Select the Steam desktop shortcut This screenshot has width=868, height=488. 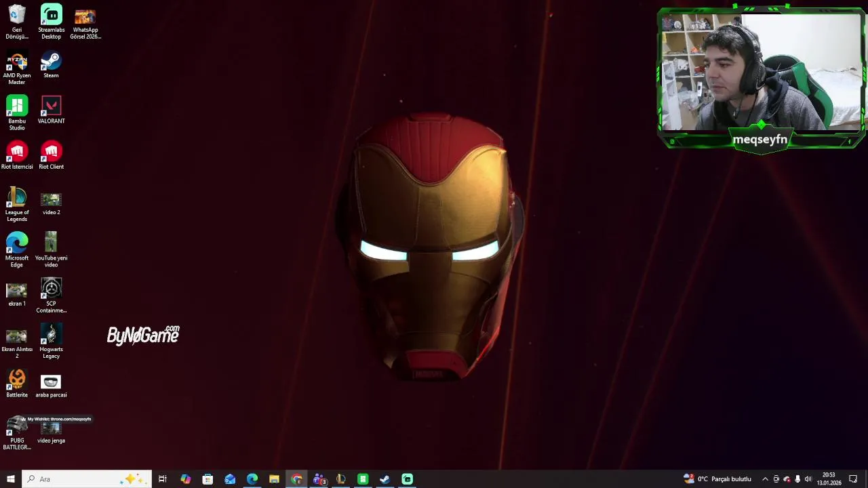[51, 64]
